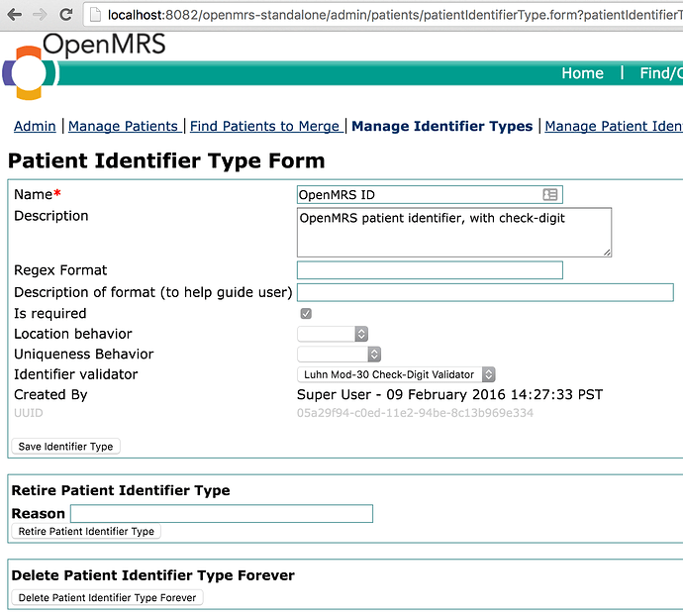683x616 pixels.
Task: Reload the page with the refresh icon
Action: (x=66, y=15)
